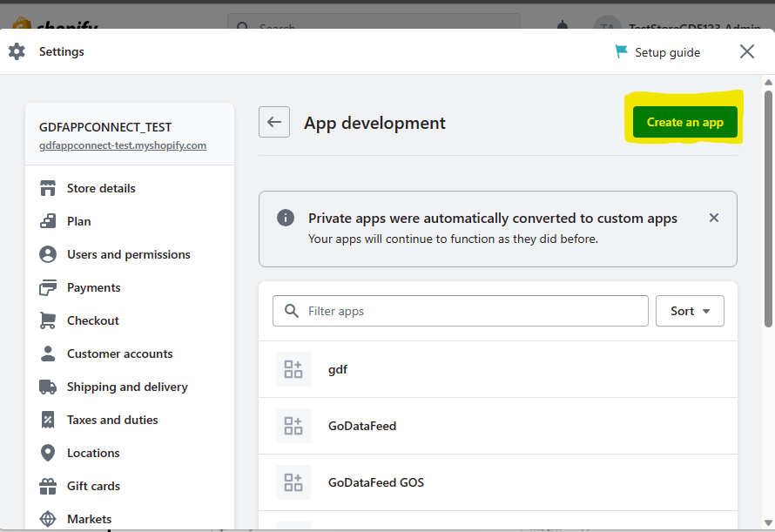The height and width of the screenshot is (532, 775).
Task: Click the Gift cards present icon
Action: pos(48,486)
